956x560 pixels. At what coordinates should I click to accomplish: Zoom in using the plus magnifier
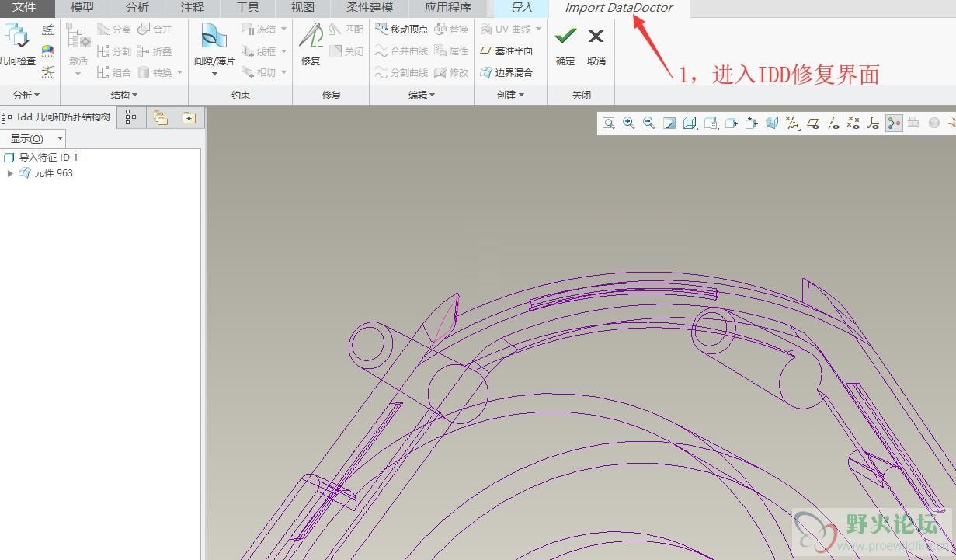[628, 123]
